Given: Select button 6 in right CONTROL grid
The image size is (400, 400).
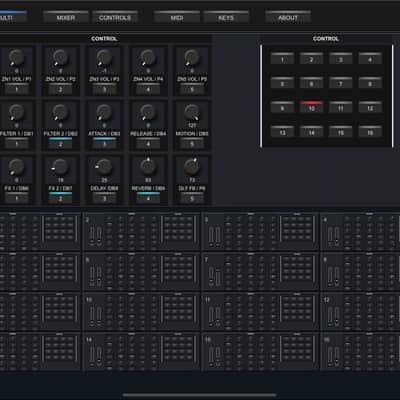Looking at the screenshot, I should click(x=311, y=83).
